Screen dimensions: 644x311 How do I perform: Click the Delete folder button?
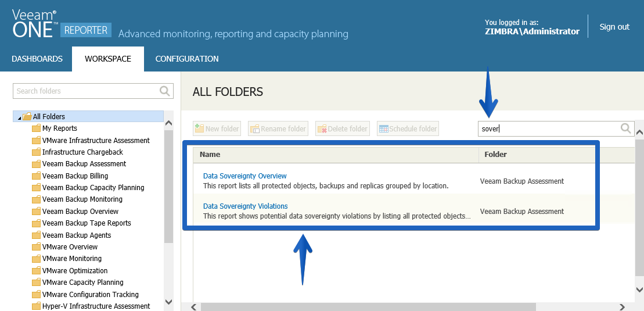tap(343, 128)
